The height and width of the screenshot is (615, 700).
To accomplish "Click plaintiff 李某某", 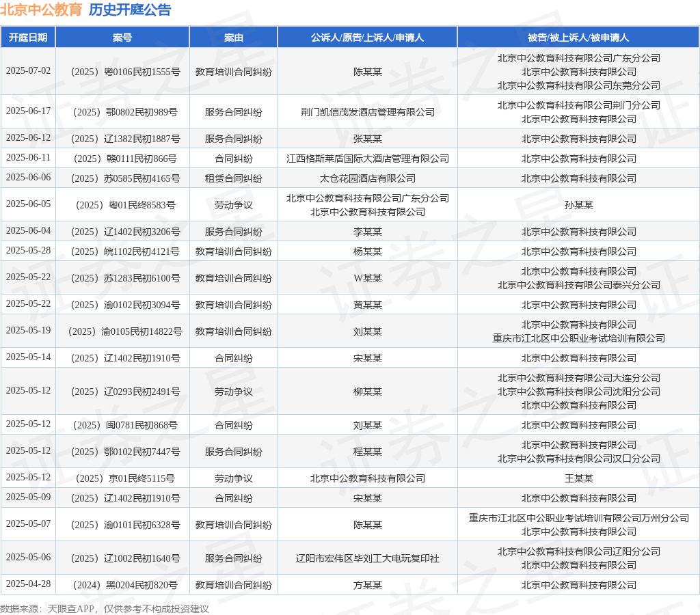I will point(367,232).
